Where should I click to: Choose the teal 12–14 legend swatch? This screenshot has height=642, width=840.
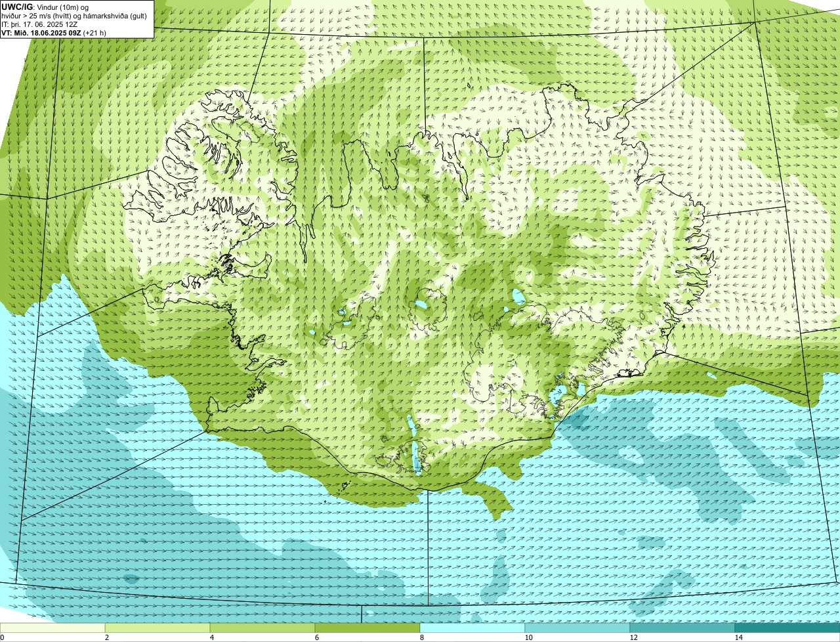click(682, 628)
